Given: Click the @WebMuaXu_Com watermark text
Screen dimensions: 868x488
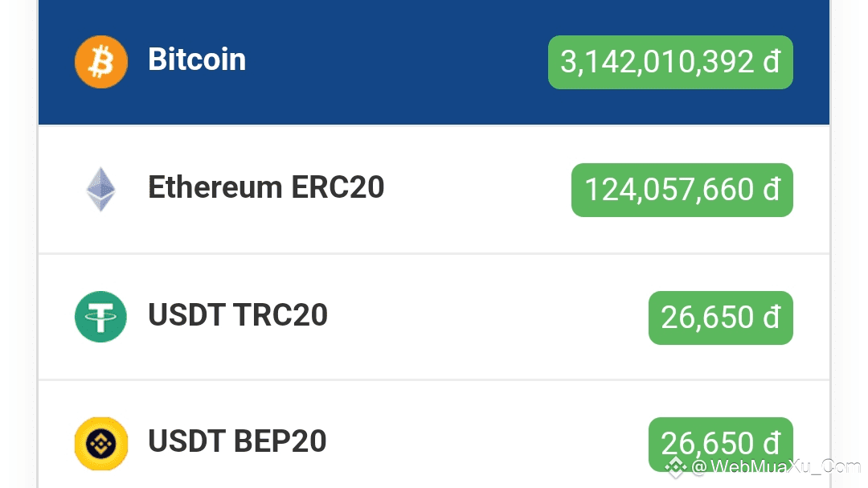Looking at the screenshot, I should 776,467.
